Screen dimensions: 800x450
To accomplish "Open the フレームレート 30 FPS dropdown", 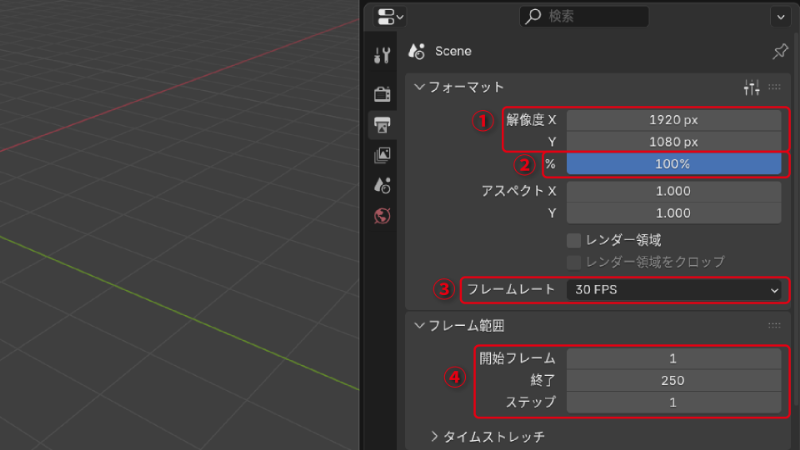I will pos(673,290).
